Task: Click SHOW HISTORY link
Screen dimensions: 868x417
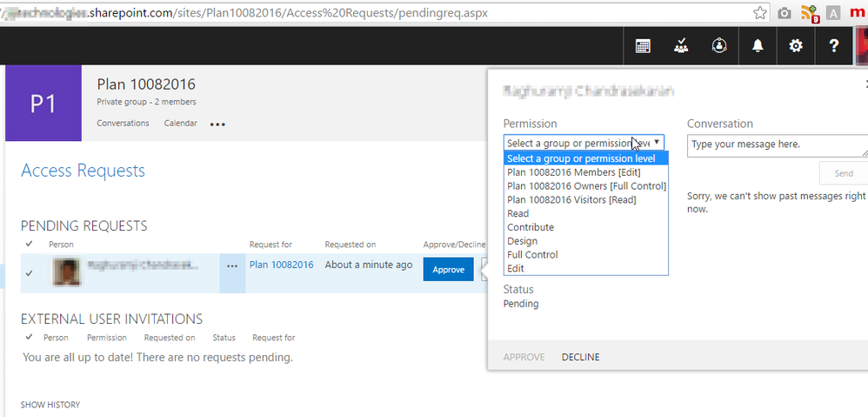Action: coord(50,405)
